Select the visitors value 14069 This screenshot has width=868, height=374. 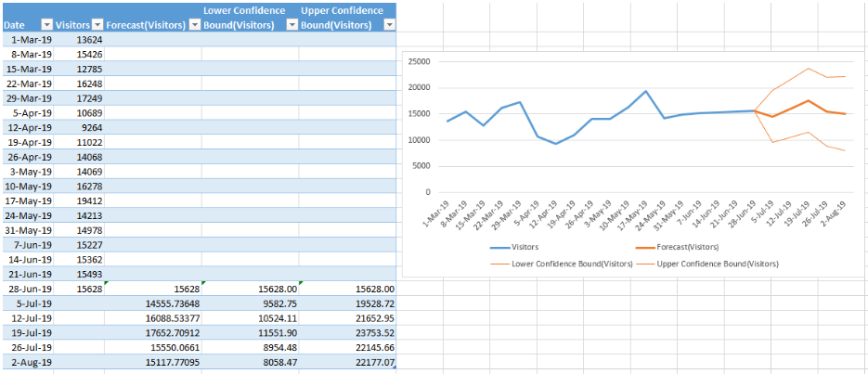[x=79, y=172]
